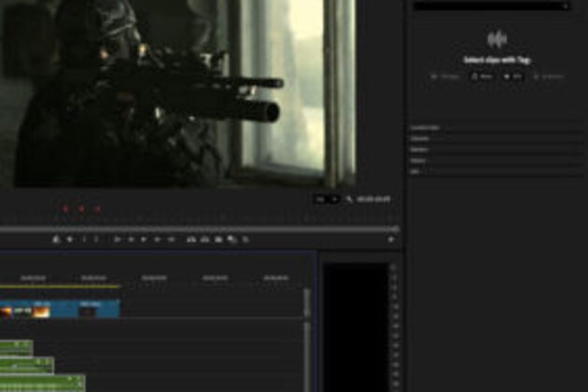Click the Lift icon in the monitor
Screen dimensions: 588x392
[191, 239]
